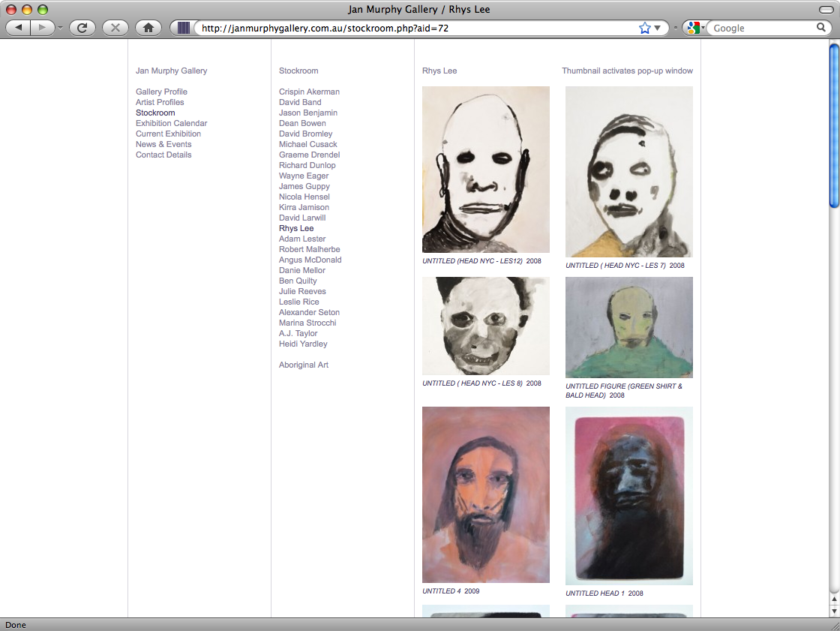View the Current Exhibition page
The image size is (840, 631).
(168, 134)
